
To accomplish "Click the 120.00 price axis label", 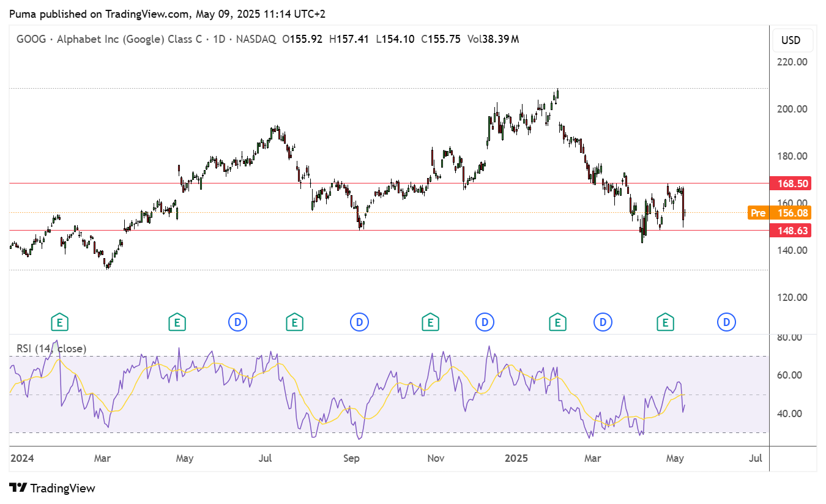I will [792, 297].
